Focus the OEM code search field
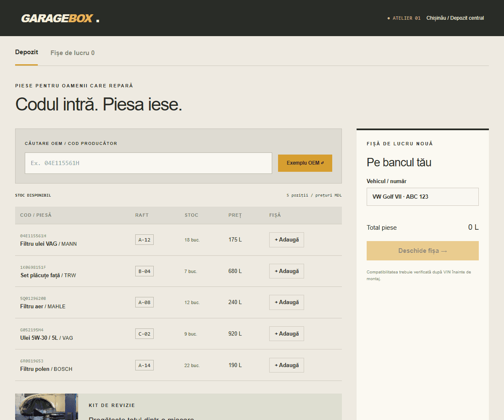This screenshot has width=504, height=420. point(148,163)
